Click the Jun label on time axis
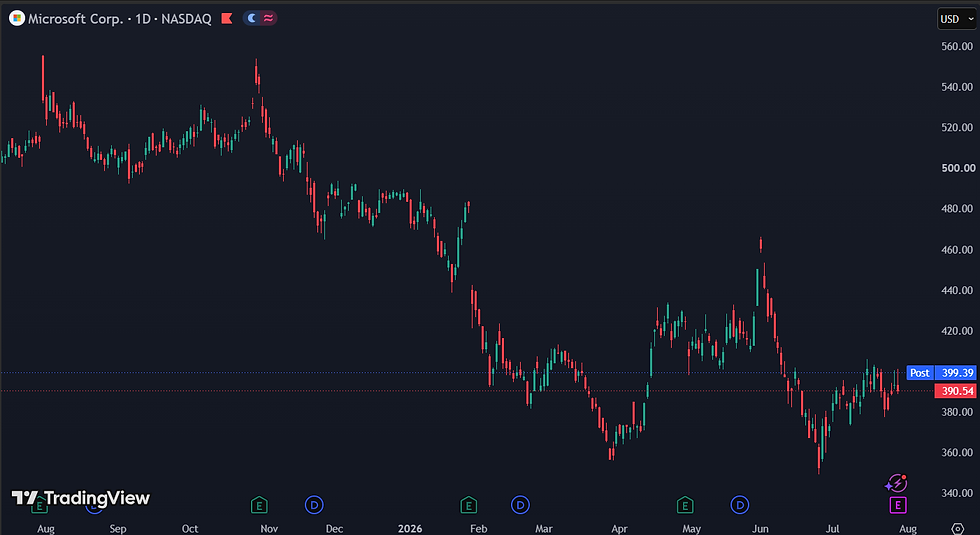 pyautogui.click(x=760, y=529)
